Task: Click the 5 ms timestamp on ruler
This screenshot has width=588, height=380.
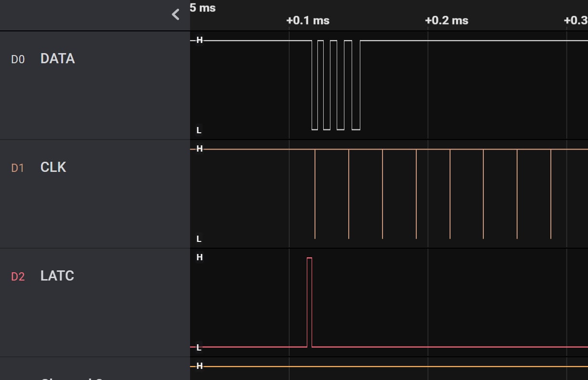Action: point(203,8)
